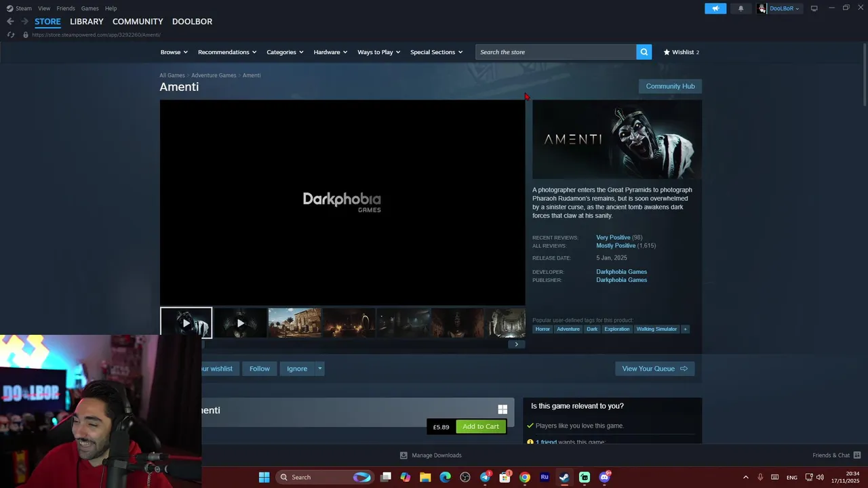
Task: Open the Friends menu
Action: click(x=66, y=8)
